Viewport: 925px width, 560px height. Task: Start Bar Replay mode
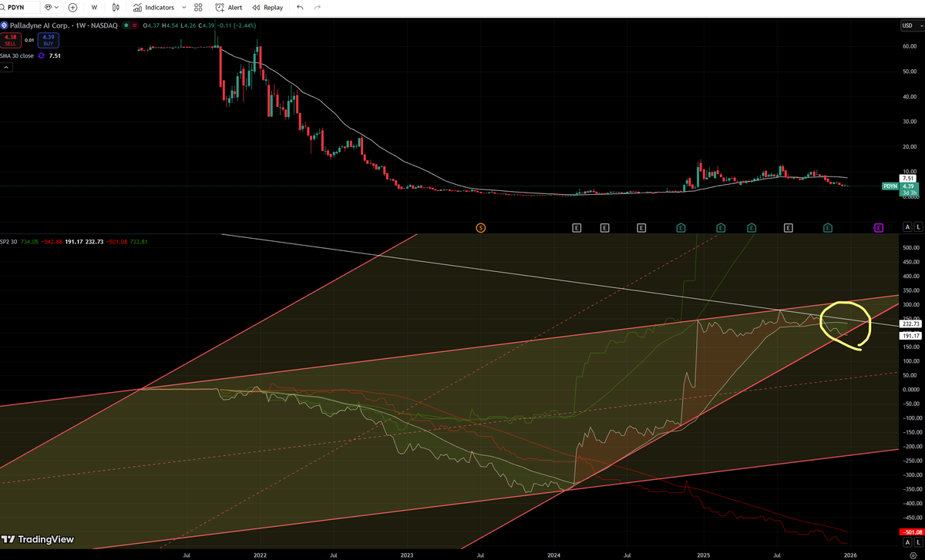coord(267,7)
